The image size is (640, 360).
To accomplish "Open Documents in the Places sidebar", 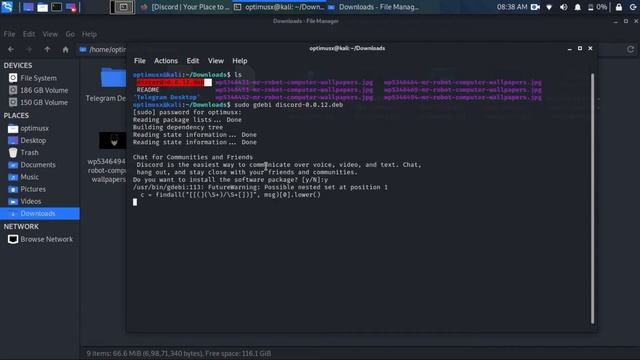I will click(40, 164).
